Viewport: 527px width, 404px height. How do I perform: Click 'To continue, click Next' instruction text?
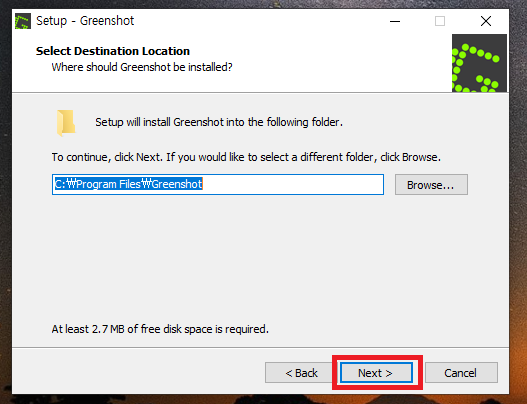(246, 157)
